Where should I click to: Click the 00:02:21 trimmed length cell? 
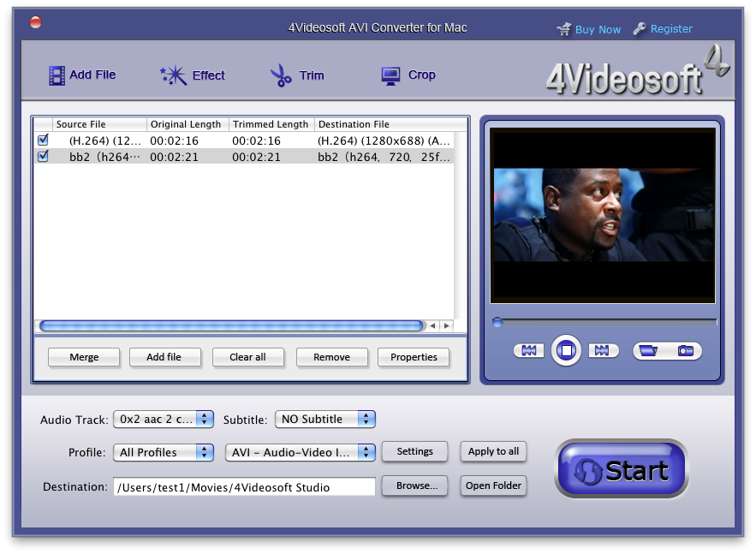point(256,158)
